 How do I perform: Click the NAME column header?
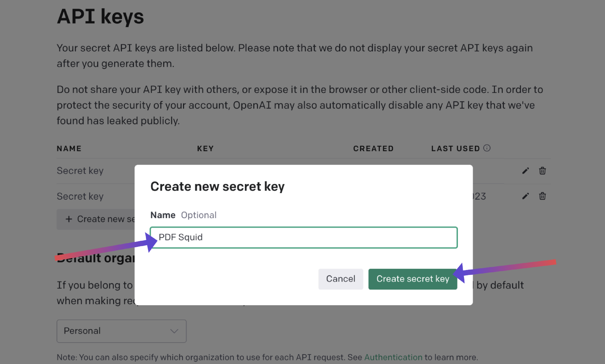pos(69,149)
